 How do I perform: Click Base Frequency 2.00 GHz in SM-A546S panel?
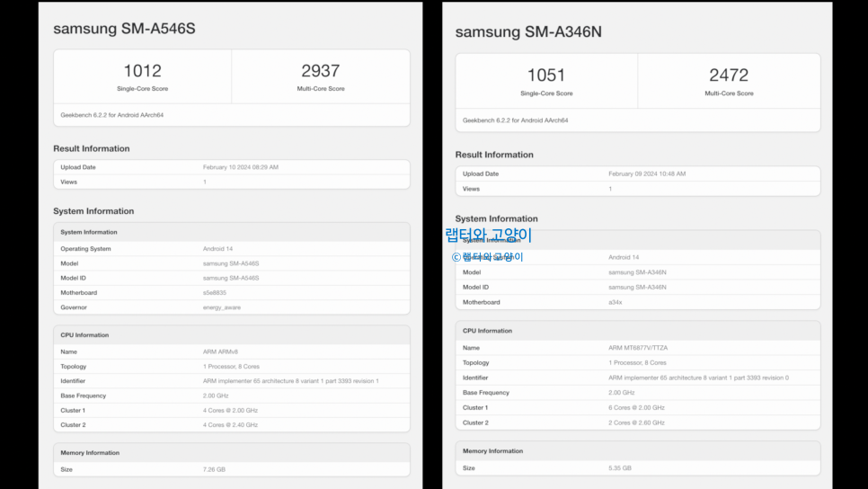pos(216,396)
